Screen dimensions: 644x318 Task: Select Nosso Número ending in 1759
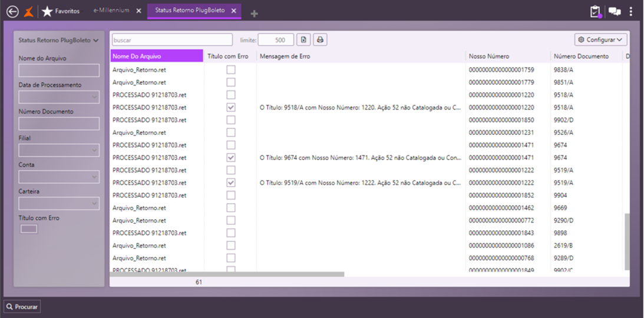click(x=501, y=69)
